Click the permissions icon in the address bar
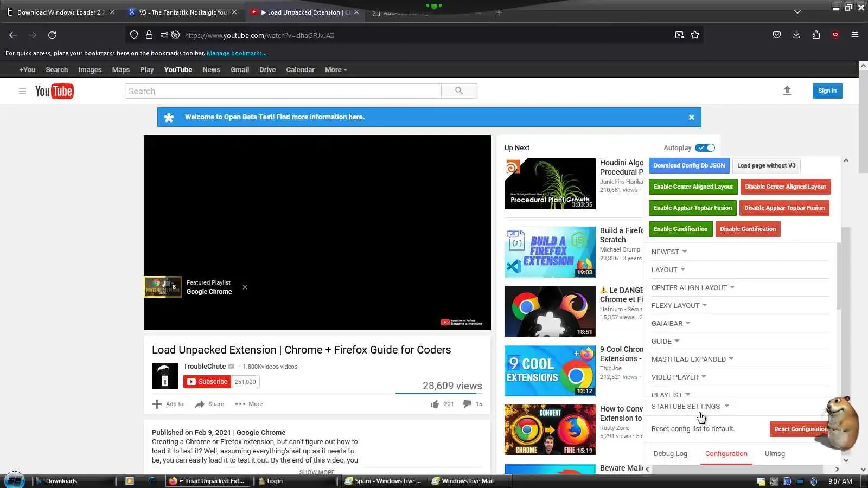 (164, 35)
